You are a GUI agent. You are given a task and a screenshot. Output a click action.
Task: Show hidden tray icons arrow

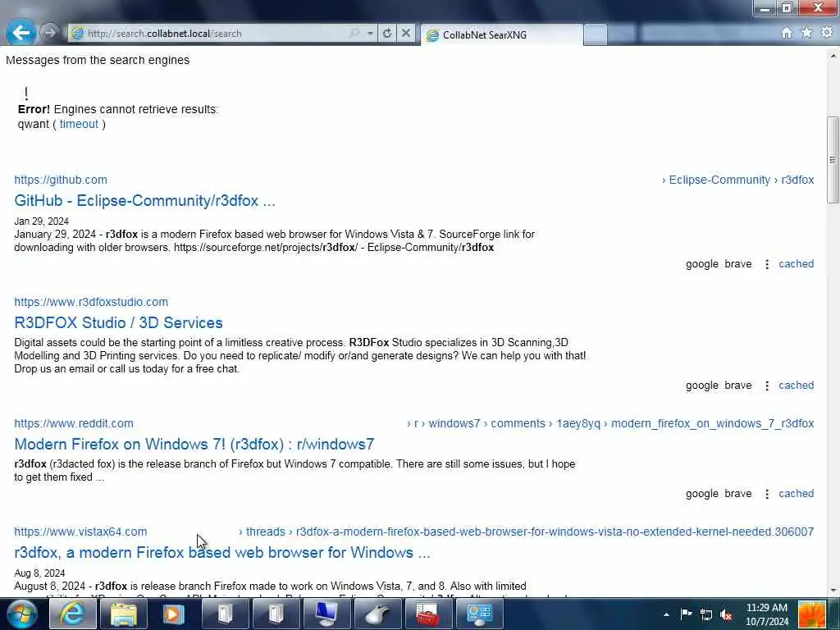666,614
